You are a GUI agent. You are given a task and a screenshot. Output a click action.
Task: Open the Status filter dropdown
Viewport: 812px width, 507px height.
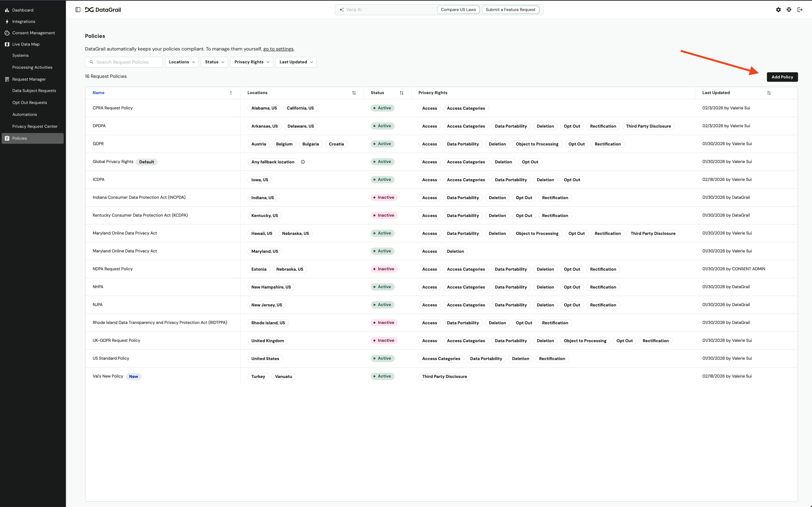(x=214, y=62)
